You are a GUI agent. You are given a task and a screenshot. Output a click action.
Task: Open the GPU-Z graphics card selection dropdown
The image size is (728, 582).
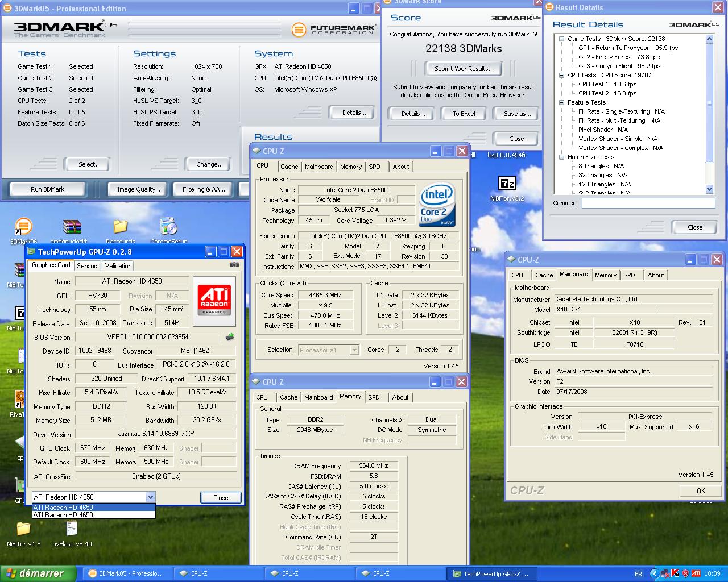(150, 497)
